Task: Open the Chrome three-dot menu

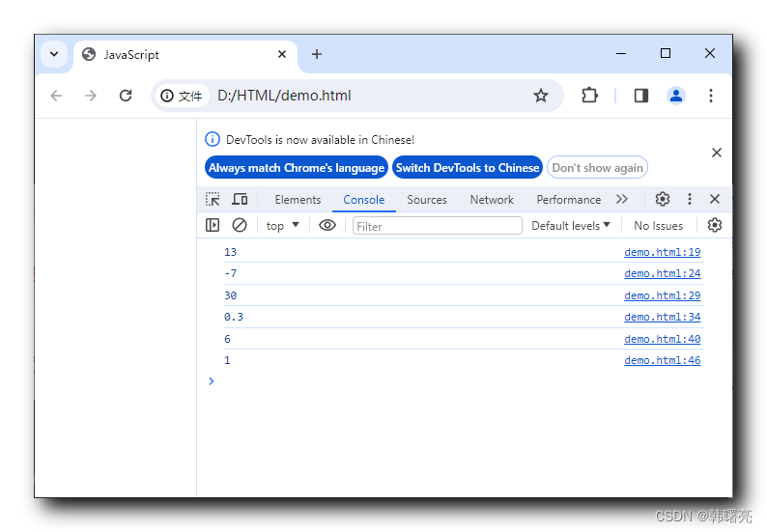Action: tap(711, 96)
